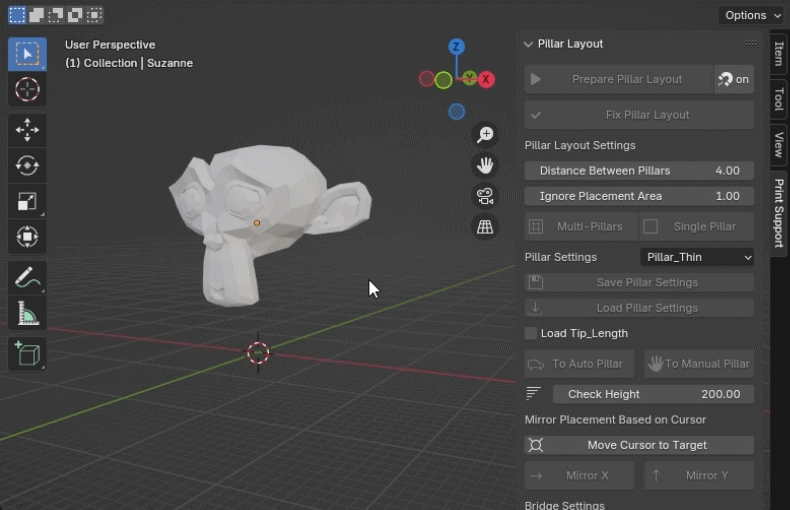Click To Manual Pillar button
The width and height of the screenshot is (790, 510).
pos(699,363)
